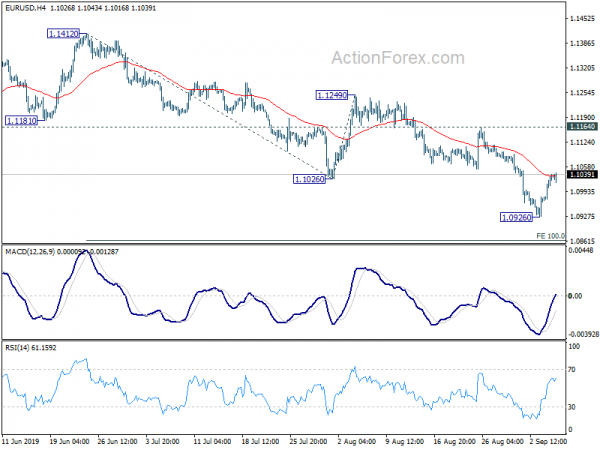This screenshot has height=450, width=600.
Task: Click the 1.11810 price label
Action: tap(22, 121)
